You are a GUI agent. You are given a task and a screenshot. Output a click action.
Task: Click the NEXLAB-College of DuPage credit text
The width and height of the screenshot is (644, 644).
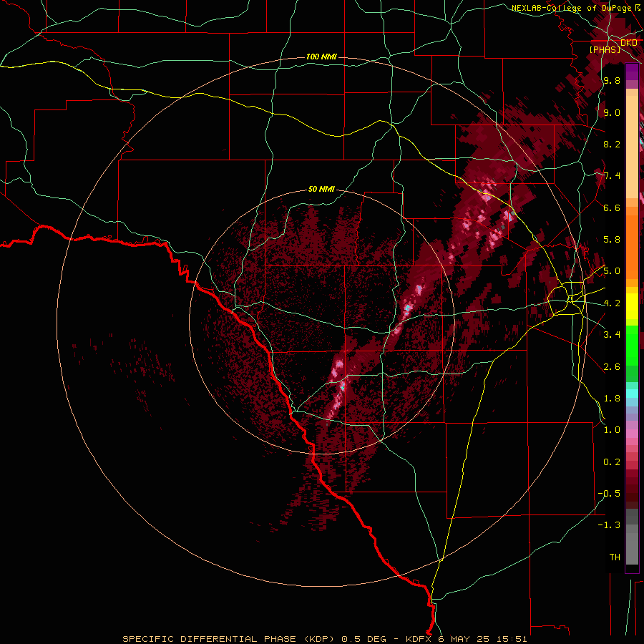[x=571, y=8]
